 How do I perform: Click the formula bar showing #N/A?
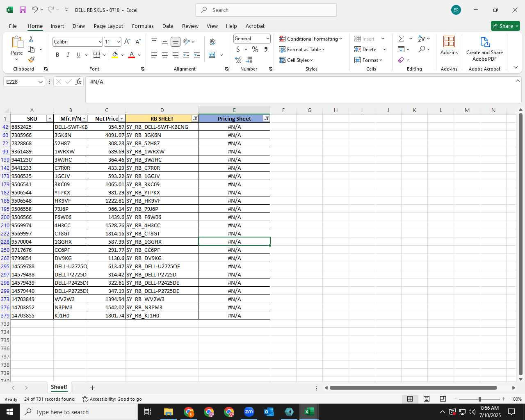coord(303,89)
